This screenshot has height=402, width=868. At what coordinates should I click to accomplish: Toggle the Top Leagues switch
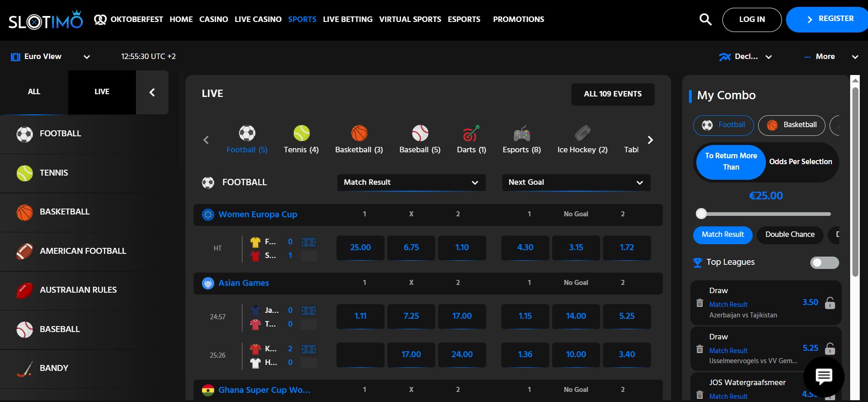point(825,263)
